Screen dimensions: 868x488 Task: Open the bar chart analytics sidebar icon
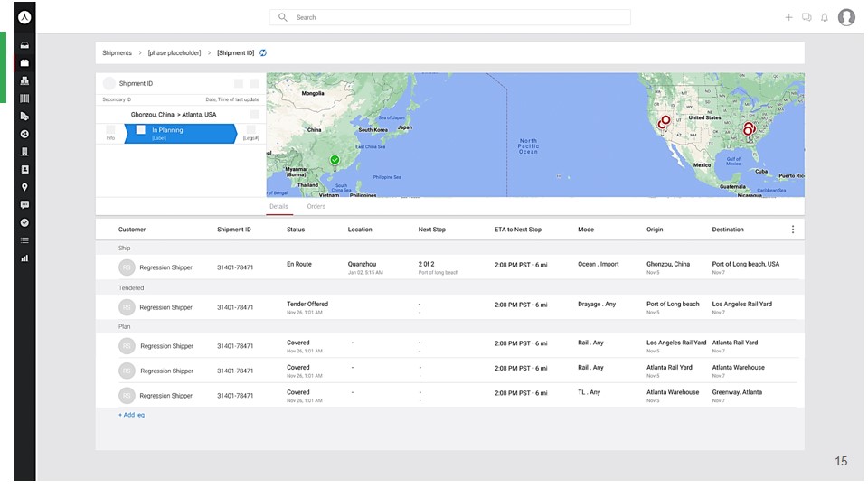coord(24,258)
